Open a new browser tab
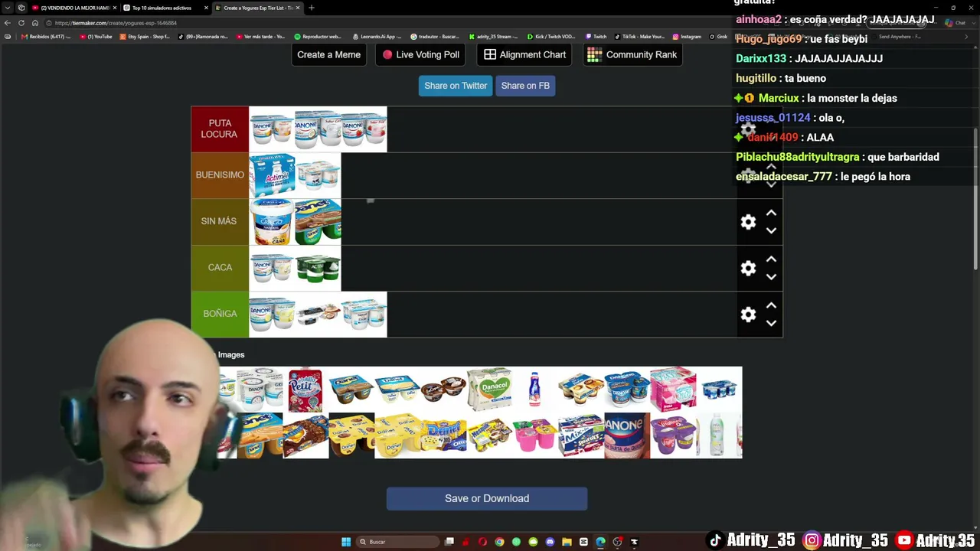The image size is (980, 551). tap(311, 8)
